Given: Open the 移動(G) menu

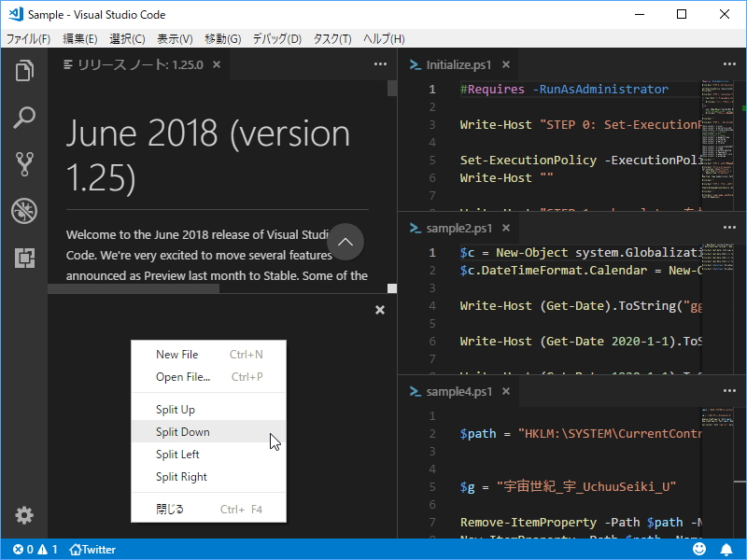Looking at the screenshot, I should point(223,38).
